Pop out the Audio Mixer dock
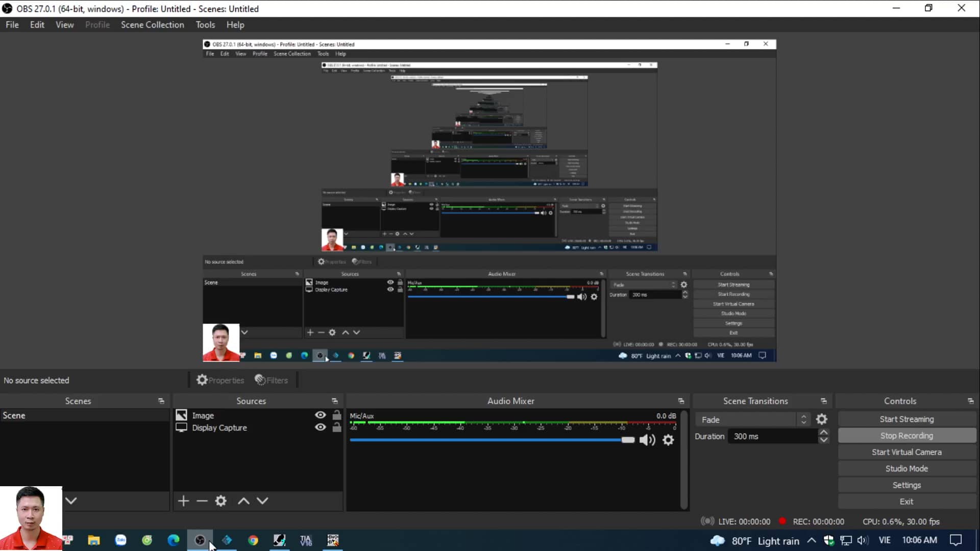 681,401
